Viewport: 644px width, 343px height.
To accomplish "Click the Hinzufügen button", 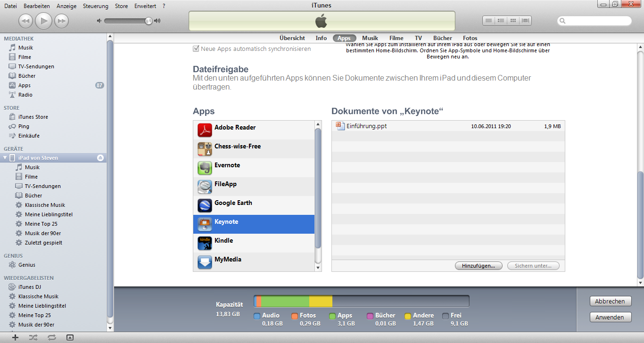I will [479, 265].
